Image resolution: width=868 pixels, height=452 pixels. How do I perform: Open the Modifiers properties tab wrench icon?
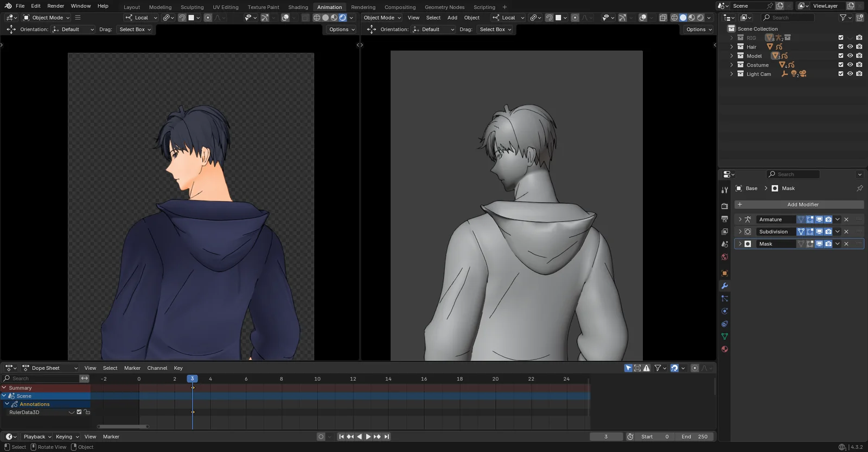[724, 286]
